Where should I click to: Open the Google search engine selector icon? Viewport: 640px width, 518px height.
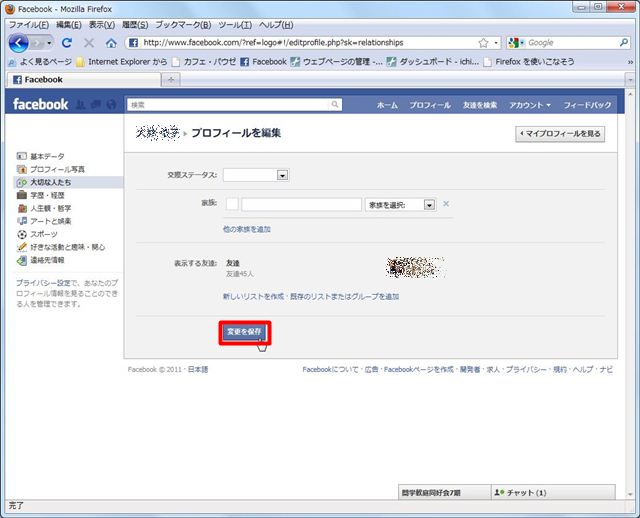click(x=516, y=42)
